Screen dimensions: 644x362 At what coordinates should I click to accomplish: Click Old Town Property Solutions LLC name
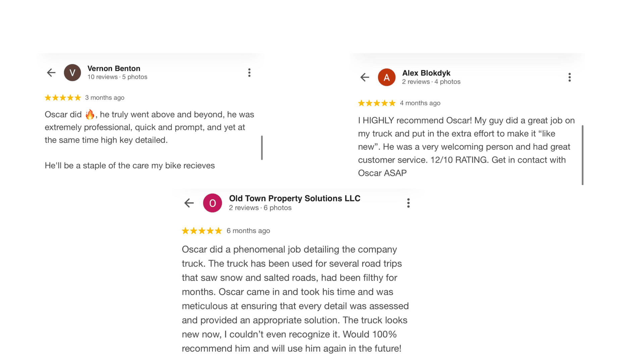pos(294,198)
